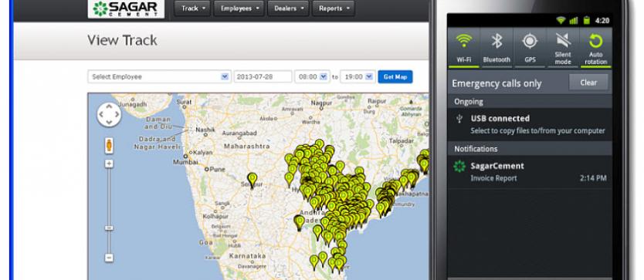Click the Nashik label on the map

pos(205,130)
